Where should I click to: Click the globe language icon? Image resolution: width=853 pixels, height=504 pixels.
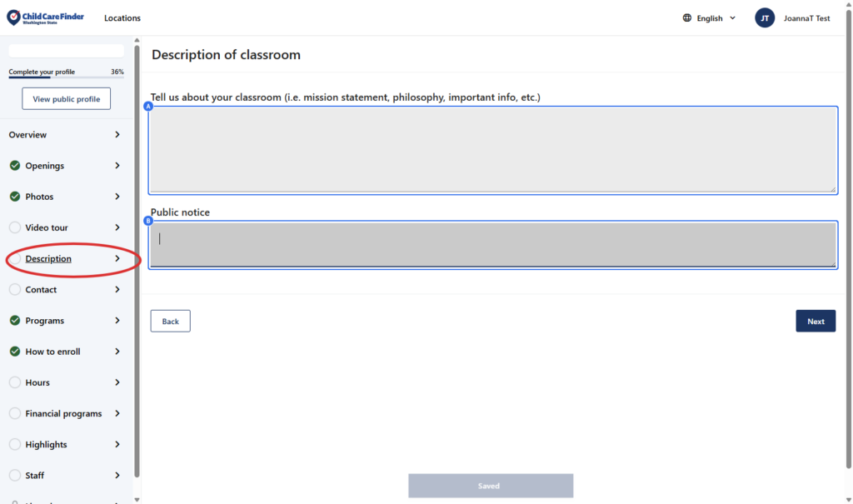click(x=687, y=18)
